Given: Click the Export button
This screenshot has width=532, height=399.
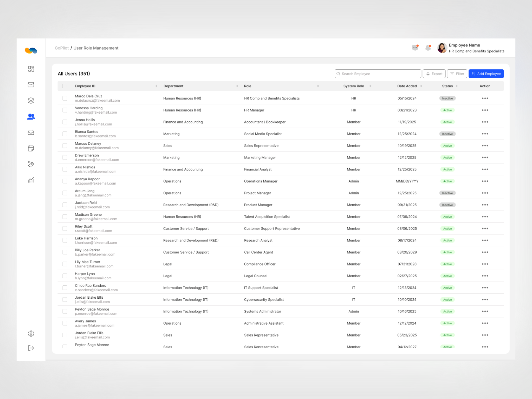Looking at the screenshot, I should [x=434, y=74].
